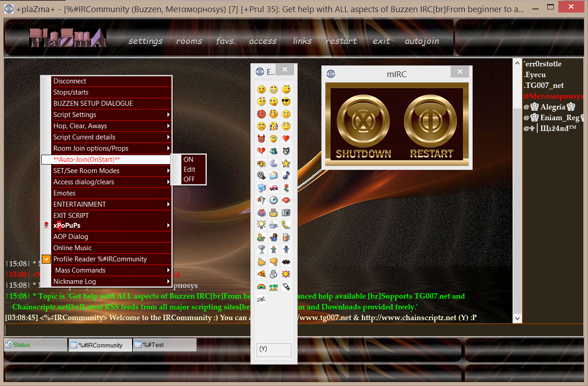Insert the gift box emoticon

coord(261,213)
